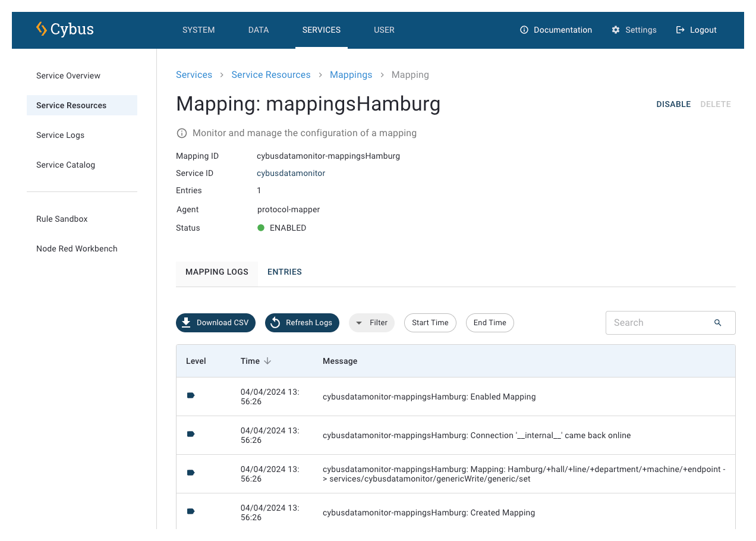Go to Mappings in the breadcrumb

pos(351,75)
